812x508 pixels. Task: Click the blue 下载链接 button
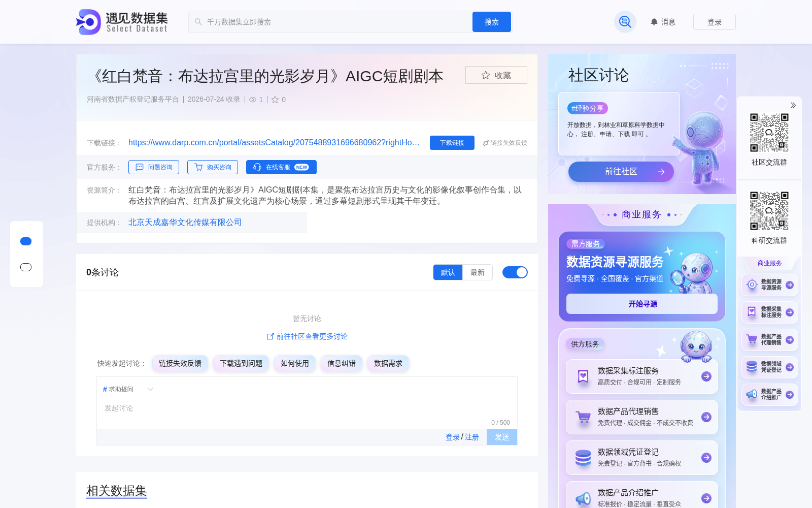pyautogui.click(x=452, y=143)
